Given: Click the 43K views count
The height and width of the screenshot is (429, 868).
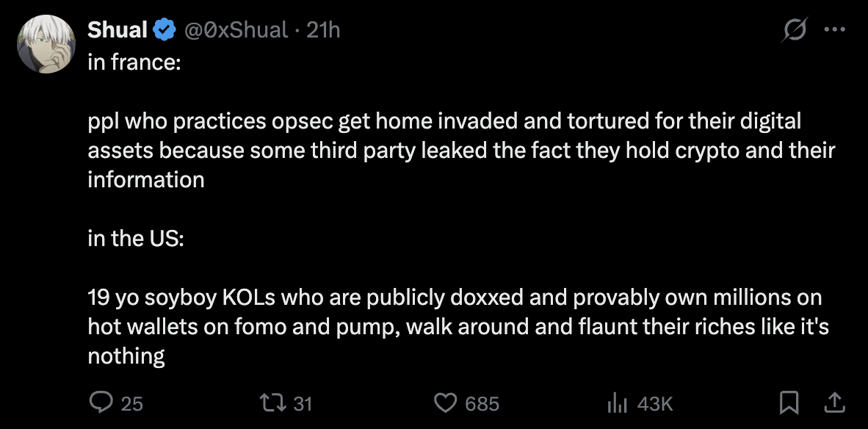Looking at the screenshot, I should [x=655, y=403].
